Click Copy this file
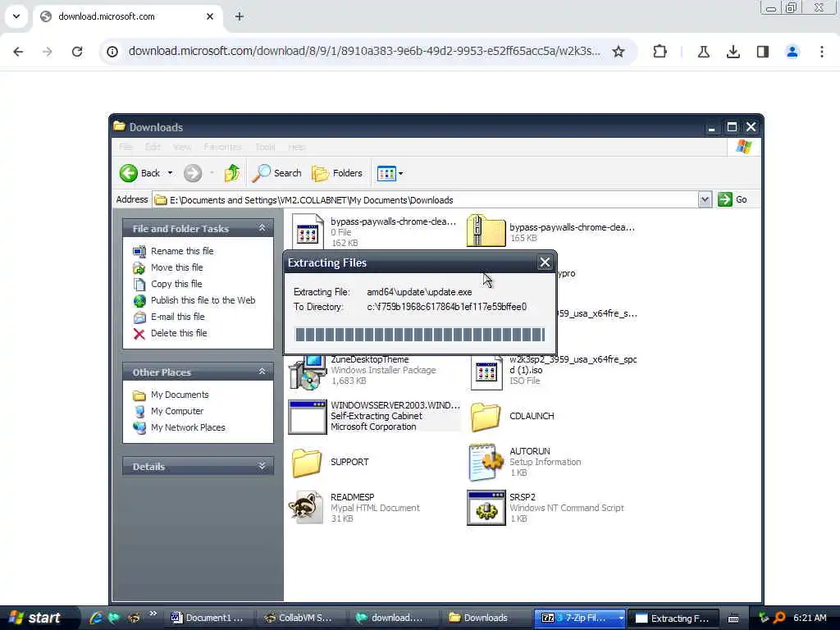This screenshot has height=630, width=840. (176, 284)
